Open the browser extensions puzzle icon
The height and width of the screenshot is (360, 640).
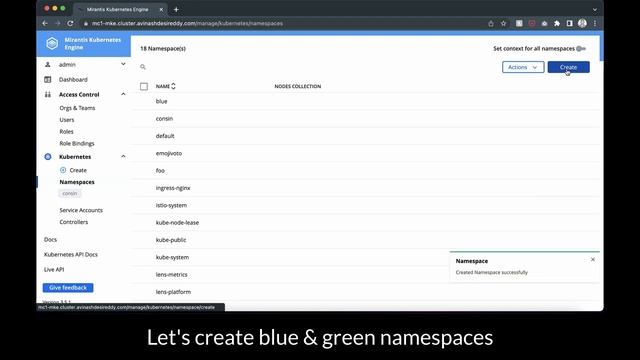557,24
